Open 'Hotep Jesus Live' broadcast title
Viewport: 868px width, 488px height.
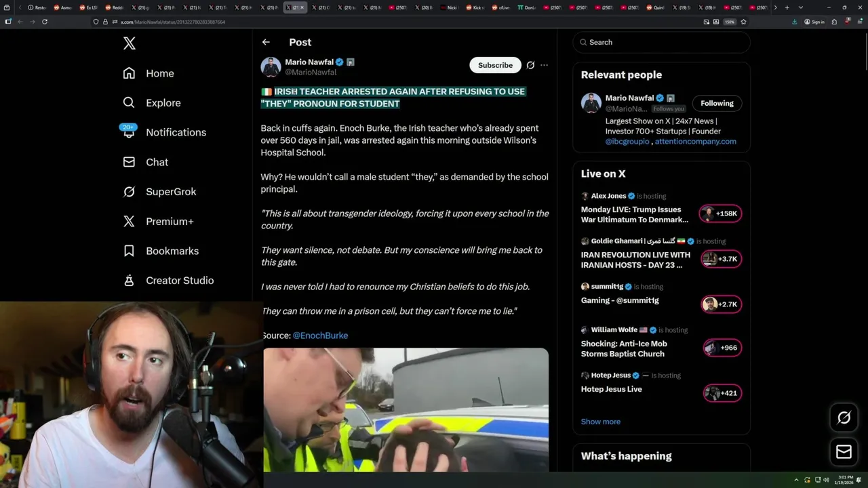[x=611, y=389]
